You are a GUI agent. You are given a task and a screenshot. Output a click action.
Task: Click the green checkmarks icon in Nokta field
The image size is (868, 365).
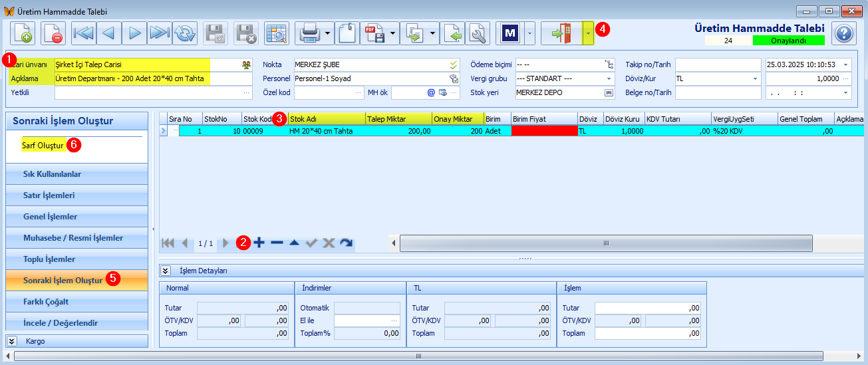coord(454,64)
